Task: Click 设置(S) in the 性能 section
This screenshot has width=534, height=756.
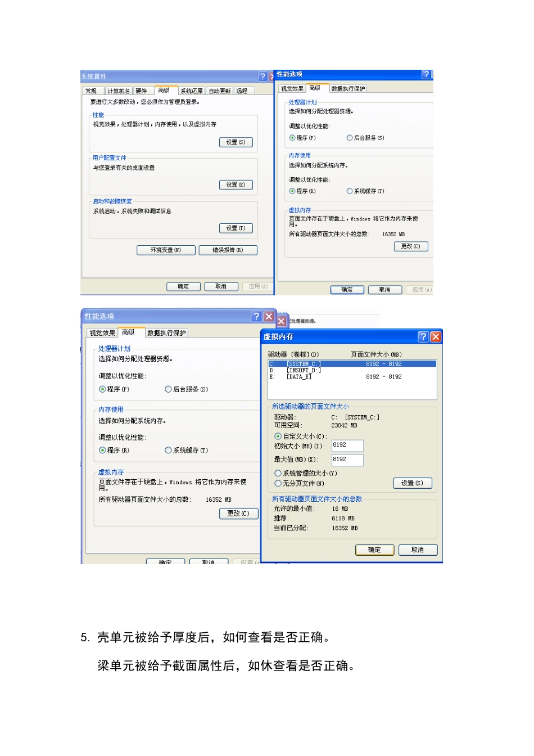Action: click(236, 142)
